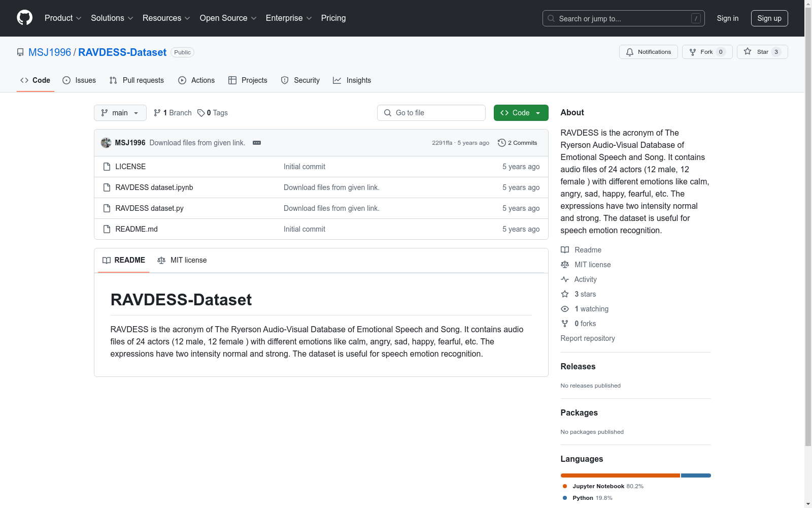812x508 pixels.
Task: Open the Pull requests tab
Action: tap(137, 80)
